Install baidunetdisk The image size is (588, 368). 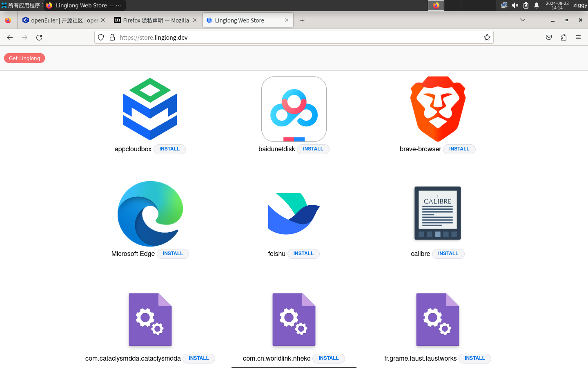(x=313, y=149)
